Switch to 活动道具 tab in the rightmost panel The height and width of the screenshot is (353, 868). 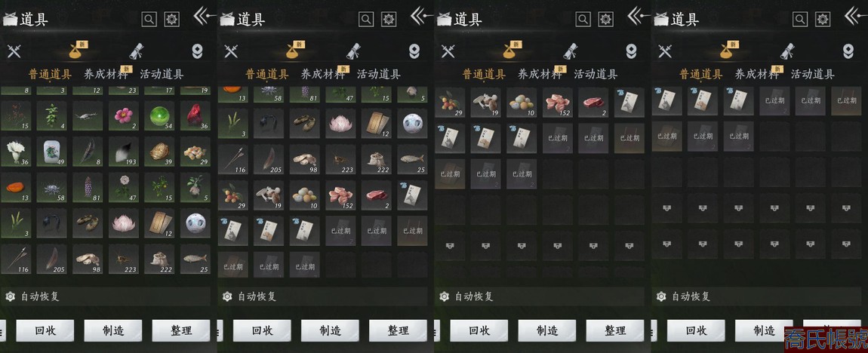pos(813,74)
